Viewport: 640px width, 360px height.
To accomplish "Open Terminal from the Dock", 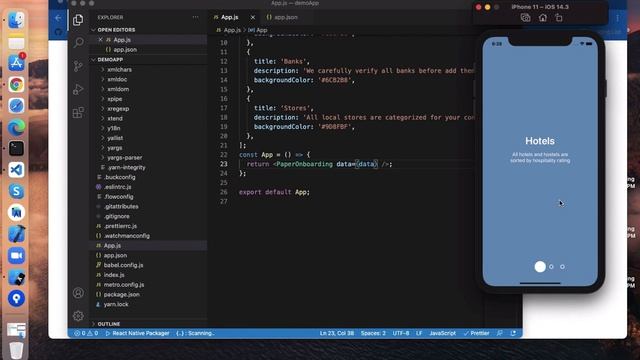I will [x=16, y=149].
